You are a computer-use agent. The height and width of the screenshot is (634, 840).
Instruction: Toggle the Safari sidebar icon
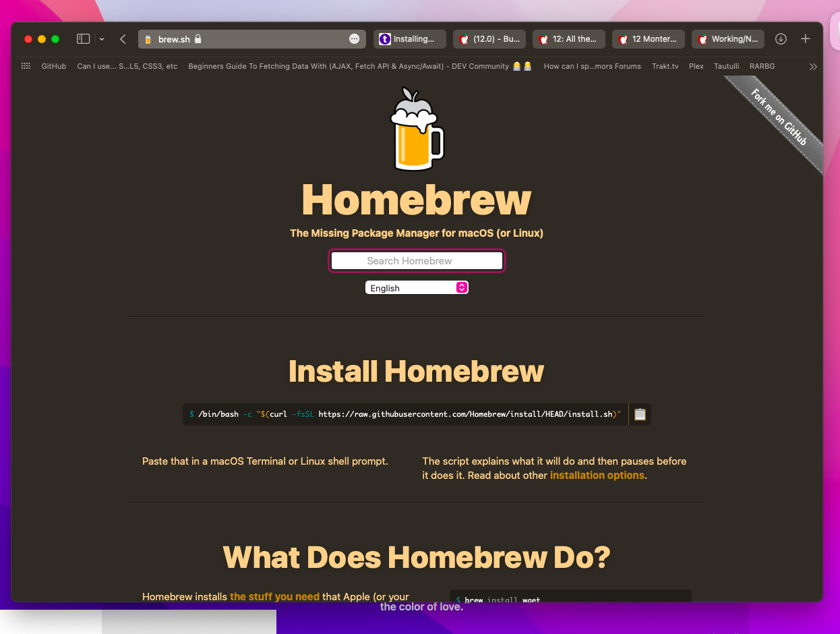pos(84,39)
